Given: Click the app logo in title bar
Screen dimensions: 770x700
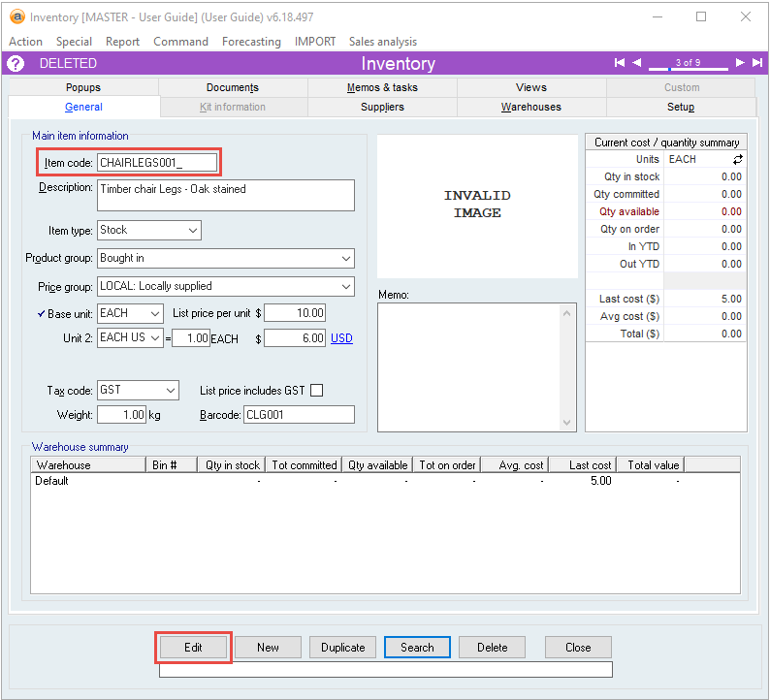Looking at the screenshot, I should 16,16.
